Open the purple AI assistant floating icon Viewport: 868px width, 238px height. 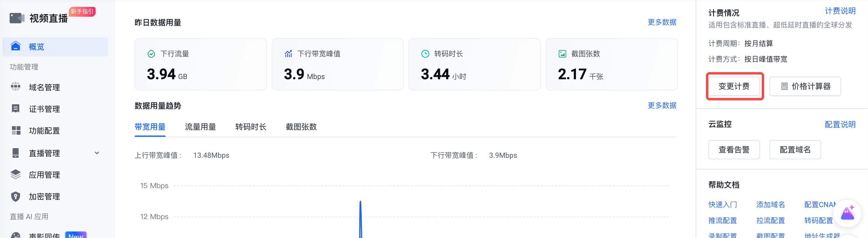click(847, 213)
